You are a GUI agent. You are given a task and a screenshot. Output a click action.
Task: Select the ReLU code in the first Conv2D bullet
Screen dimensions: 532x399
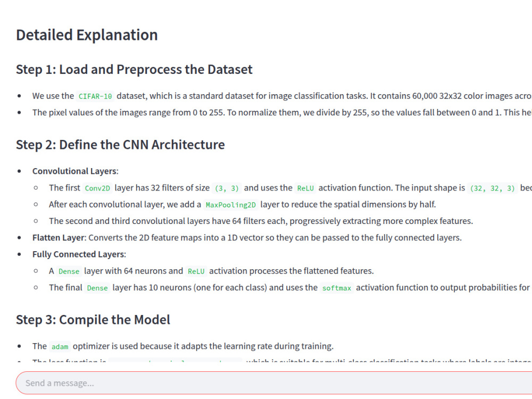point(305,188)
